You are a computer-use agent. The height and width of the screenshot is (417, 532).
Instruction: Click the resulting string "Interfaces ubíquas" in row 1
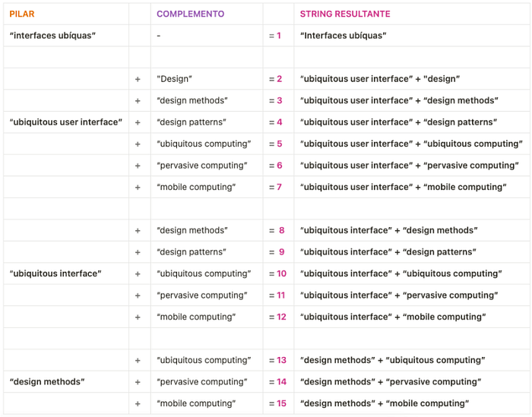344,36
